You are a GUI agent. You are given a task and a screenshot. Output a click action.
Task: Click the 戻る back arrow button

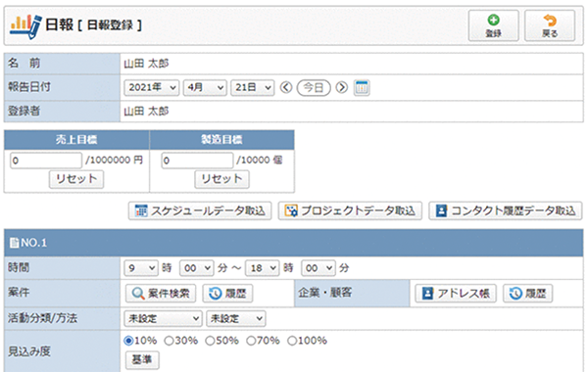(550, 25)
